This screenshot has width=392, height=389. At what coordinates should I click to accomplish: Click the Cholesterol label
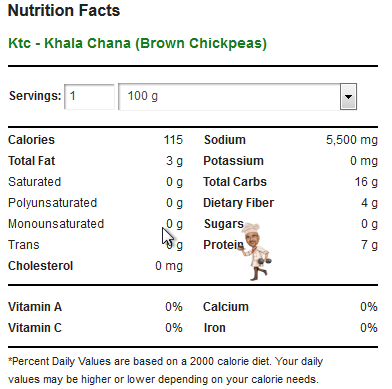coord(40,266)
